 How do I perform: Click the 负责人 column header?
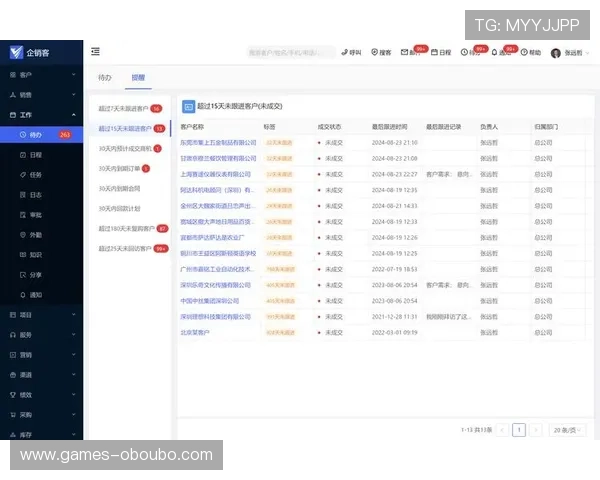(489, 127)
